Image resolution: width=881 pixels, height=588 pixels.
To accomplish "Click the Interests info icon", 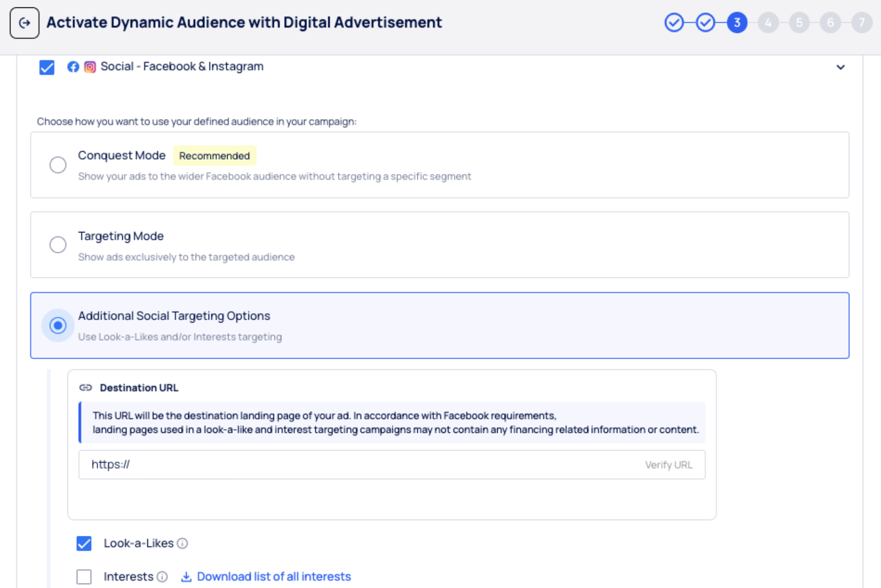I will (162, 577).
